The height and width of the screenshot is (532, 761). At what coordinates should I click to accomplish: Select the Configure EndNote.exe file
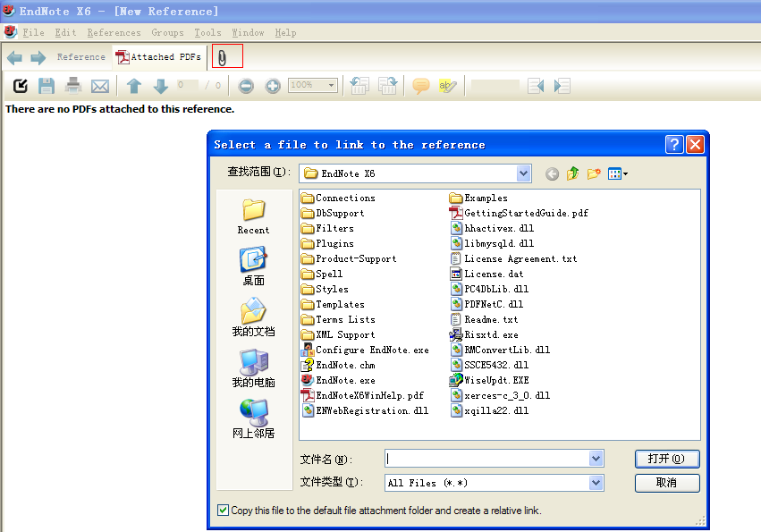coord(365,350)
